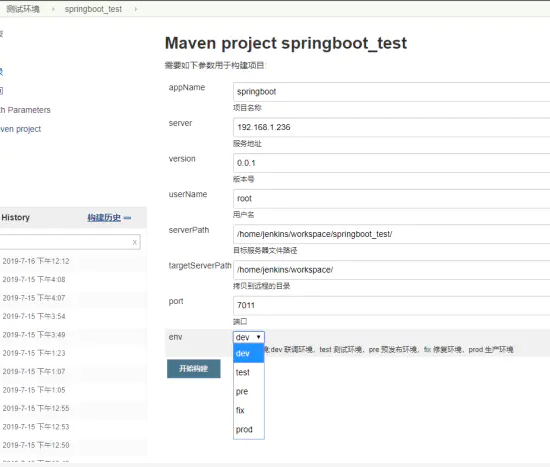Viewport: 550px width, 467px height.
Task: Open the 测试环境 breadcrumb
Action: 23,9
